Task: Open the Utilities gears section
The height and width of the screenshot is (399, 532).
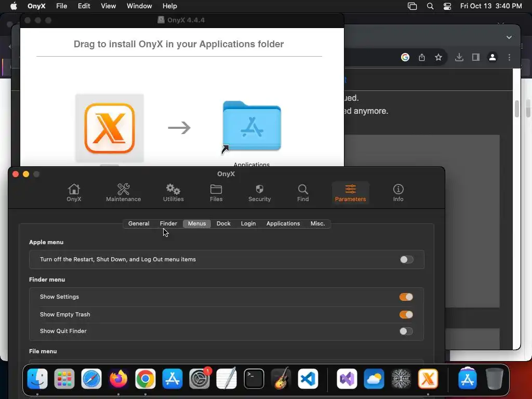Action: tap(173, 193)
